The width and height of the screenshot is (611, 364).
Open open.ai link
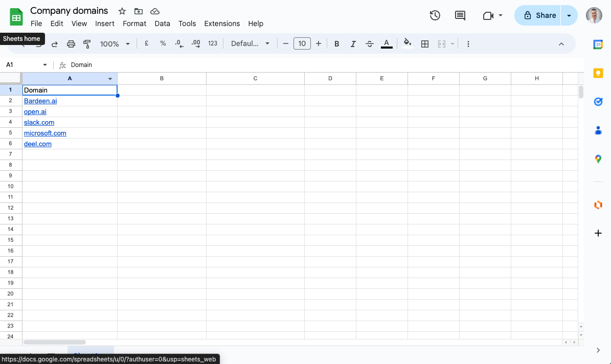point(35,112)
